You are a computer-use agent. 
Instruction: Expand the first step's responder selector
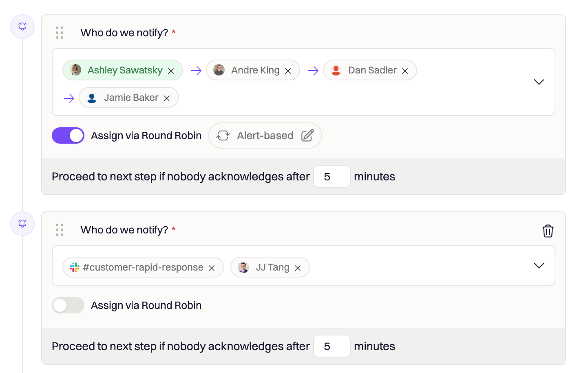[539, 82]
